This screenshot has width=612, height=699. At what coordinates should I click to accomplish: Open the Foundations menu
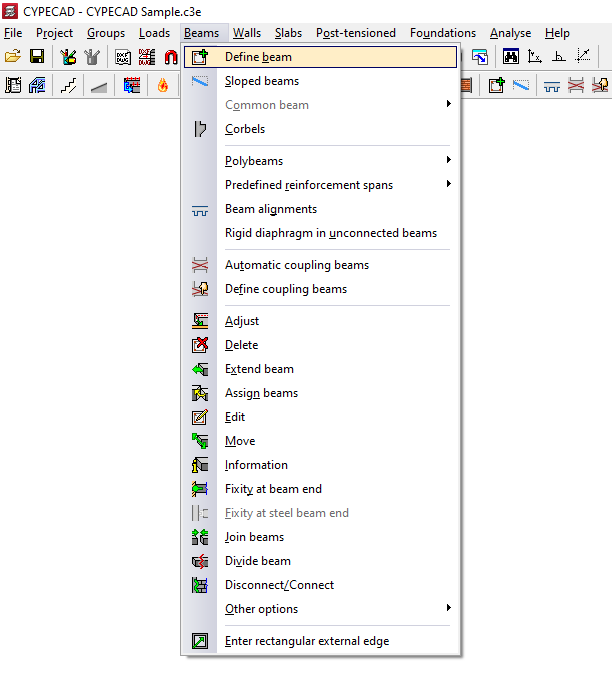click(x=443, y=33)
